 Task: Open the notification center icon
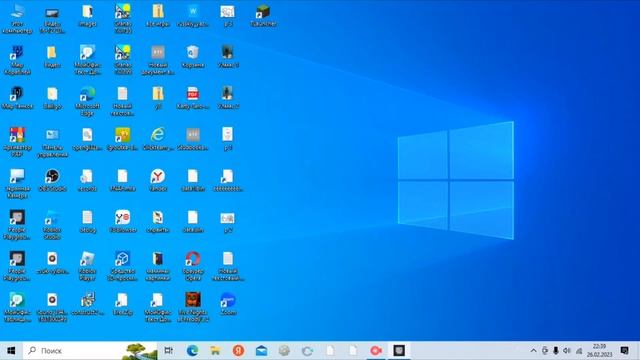pyautogui.click(x=624, y=351)
